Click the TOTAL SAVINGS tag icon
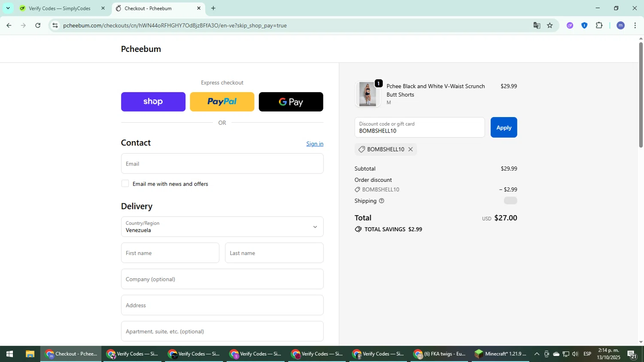644x362 pixels. tap(358, 229)
